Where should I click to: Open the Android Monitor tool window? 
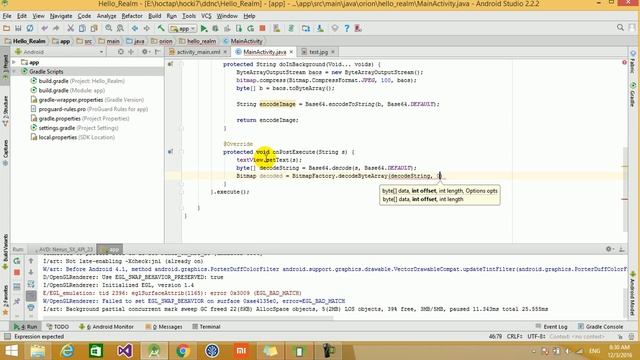click(106, 327)
